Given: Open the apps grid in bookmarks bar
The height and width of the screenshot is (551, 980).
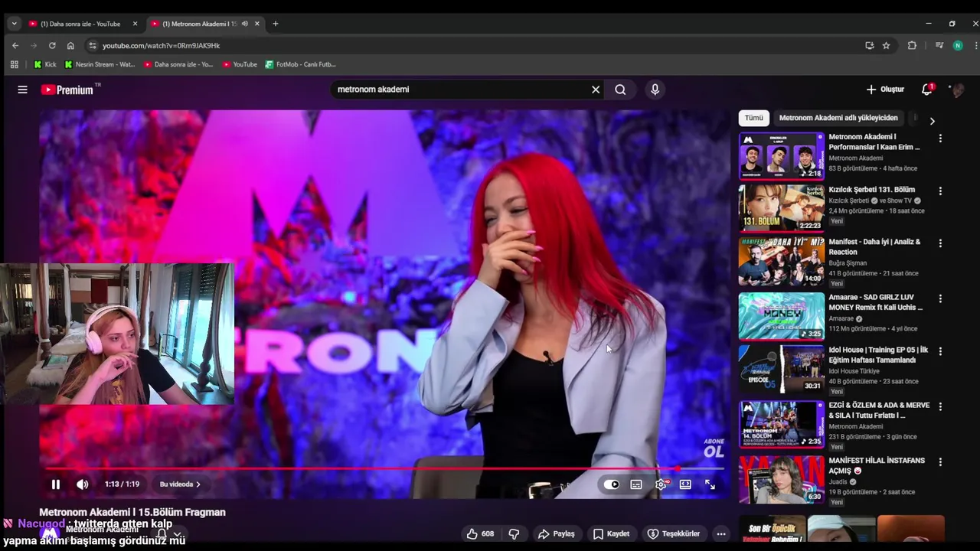Looking at the screenshot, I should [14, 64].
